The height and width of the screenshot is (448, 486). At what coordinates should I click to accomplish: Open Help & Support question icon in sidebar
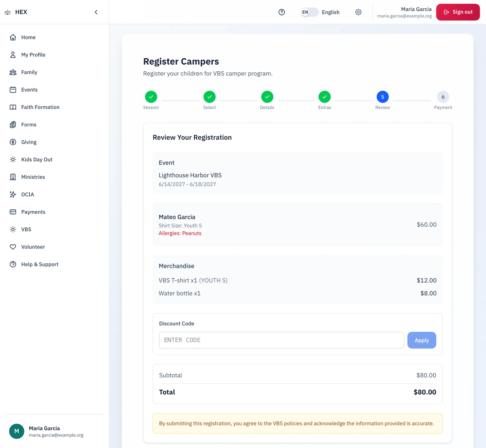pos(13,264)
